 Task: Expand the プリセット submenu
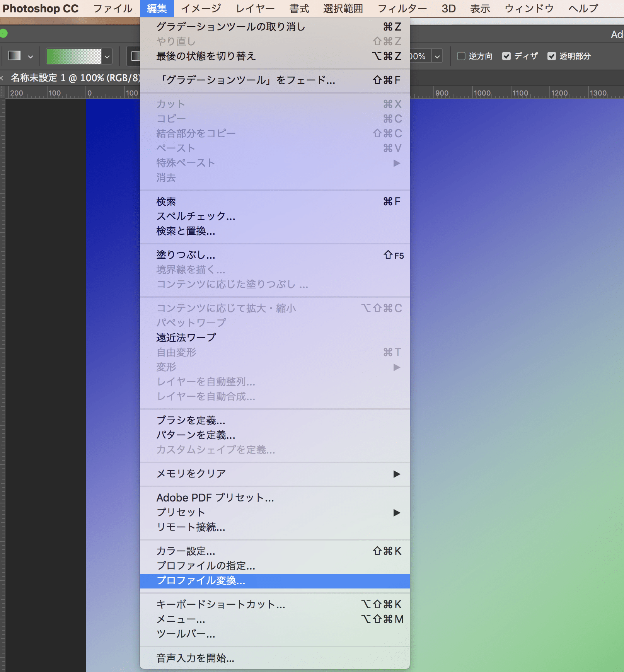tap(275, 512)
